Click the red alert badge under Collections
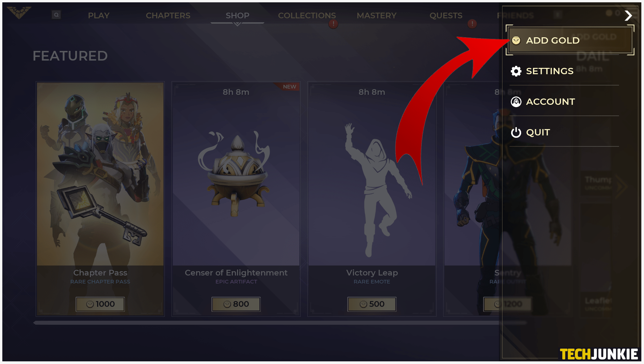The width and height of the screenshot is (644, 364). point(333,24)
